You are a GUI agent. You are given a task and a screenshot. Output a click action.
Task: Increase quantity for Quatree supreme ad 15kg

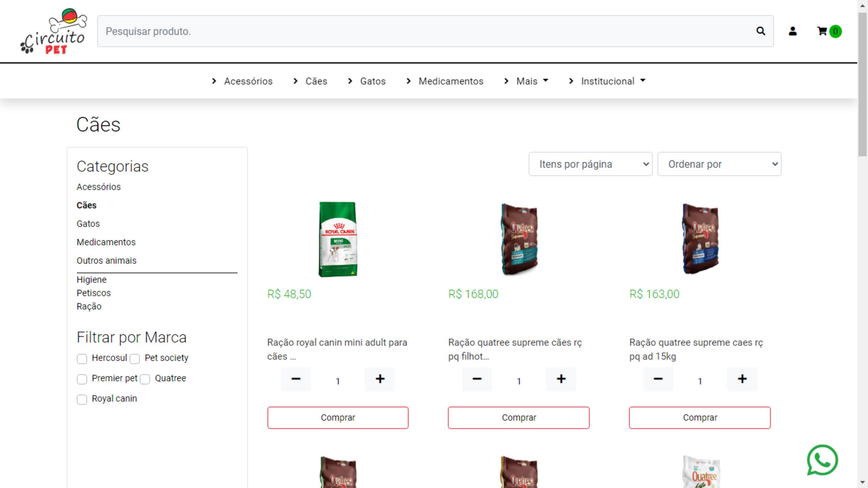pos(742,379)
